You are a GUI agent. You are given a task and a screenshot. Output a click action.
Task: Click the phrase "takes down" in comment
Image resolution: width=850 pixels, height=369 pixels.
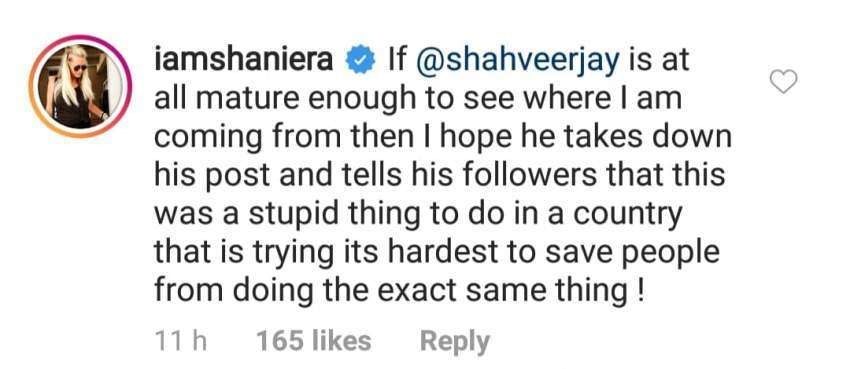click(639, 138)
